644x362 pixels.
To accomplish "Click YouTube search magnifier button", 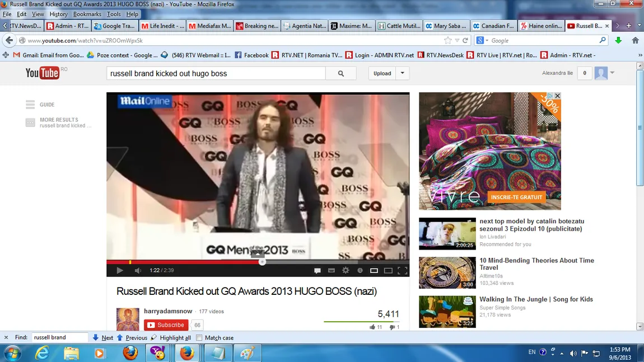I will [341, 73].
